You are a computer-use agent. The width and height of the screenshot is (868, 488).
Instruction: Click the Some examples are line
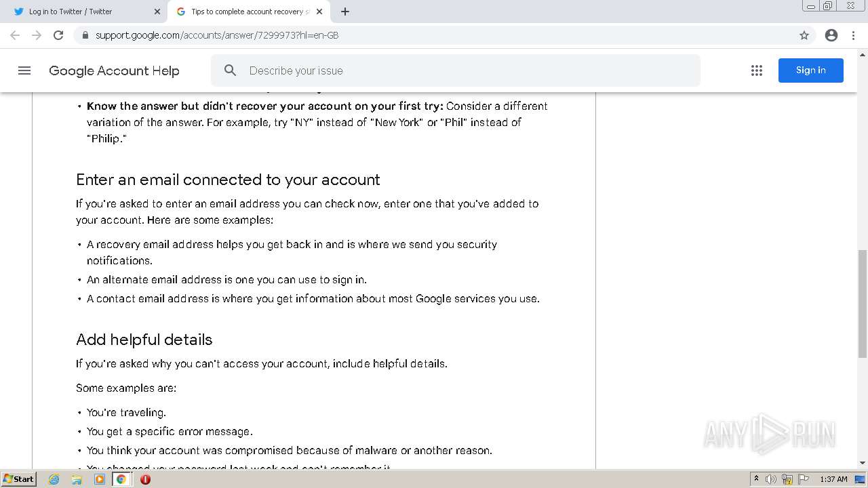126,388
